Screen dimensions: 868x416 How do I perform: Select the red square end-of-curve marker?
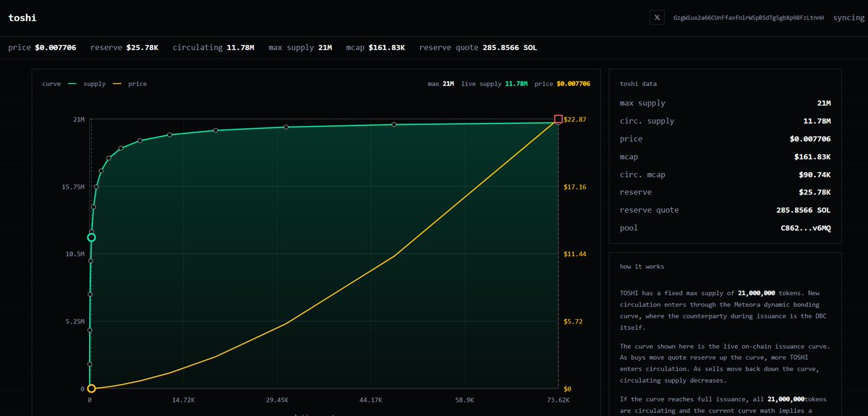click(558, 119)
